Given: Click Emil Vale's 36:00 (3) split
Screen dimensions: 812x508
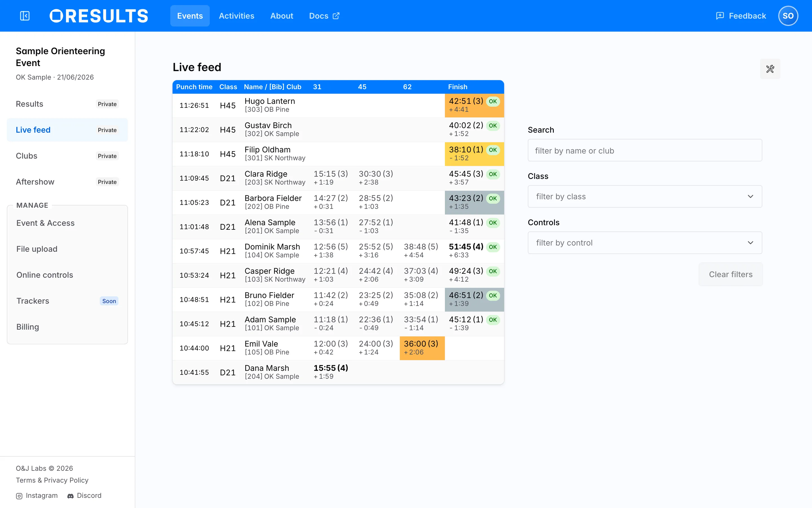Looking at the screenshot, I should (x=421, y=344).
